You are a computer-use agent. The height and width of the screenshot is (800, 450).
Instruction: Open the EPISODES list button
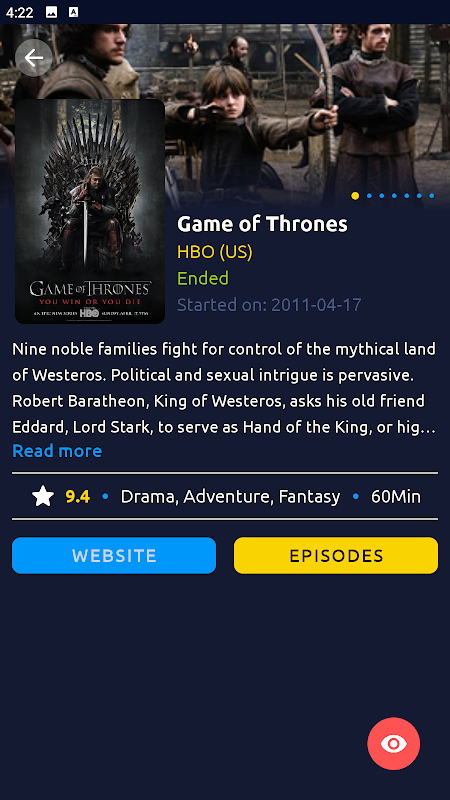(336, 556)
